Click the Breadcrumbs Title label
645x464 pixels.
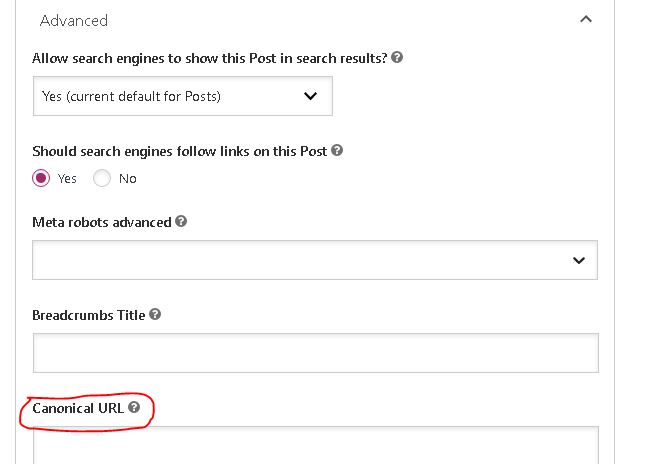[x=88, y=315]
